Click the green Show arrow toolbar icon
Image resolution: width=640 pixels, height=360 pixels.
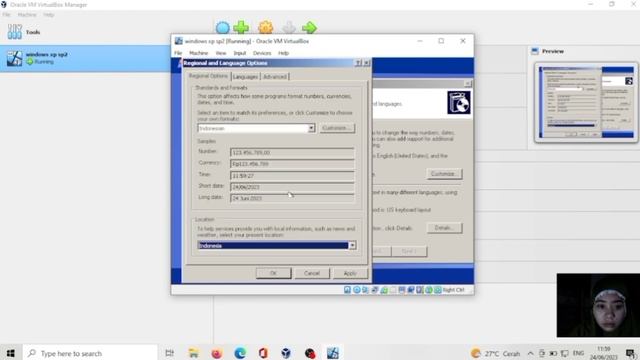[309, 27]
